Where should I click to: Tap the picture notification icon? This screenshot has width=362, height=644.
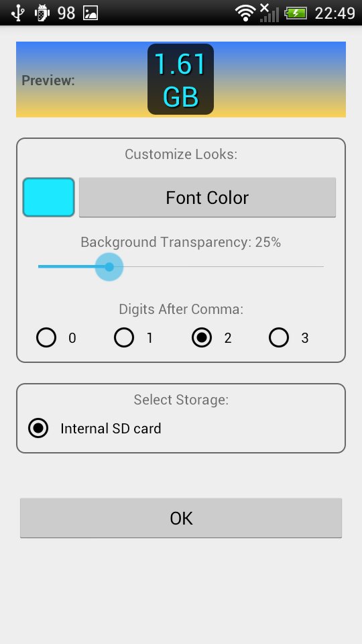click(x=90, y=13)
